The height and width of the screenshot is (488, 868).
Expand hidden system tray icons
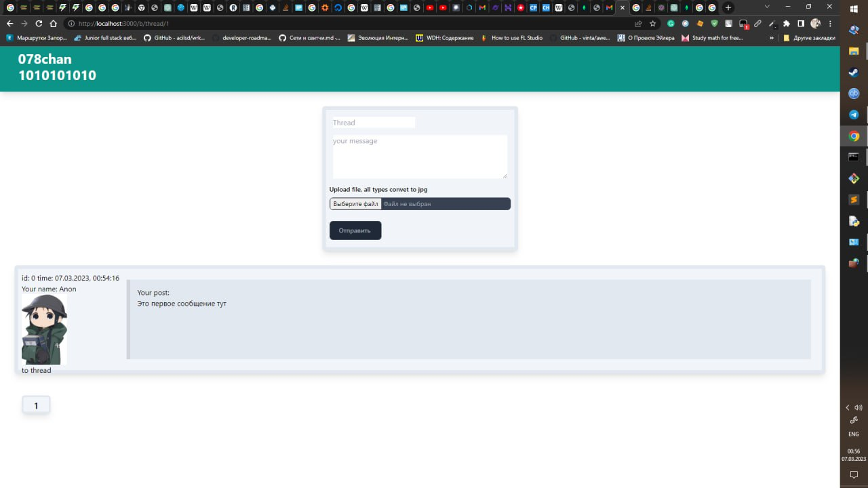click(849, 407)
